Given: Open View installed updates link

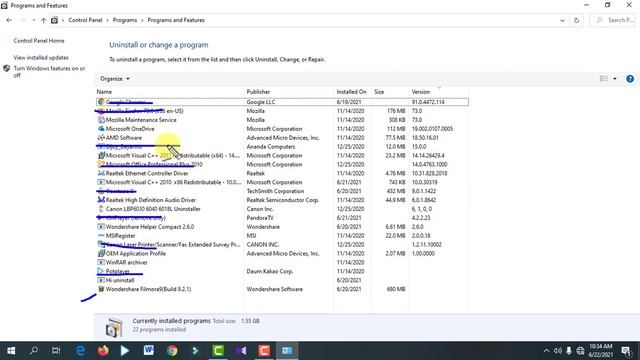Looking at the screenshot, I should 41,58.
